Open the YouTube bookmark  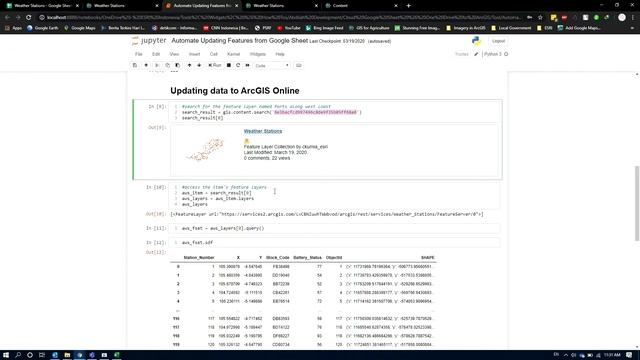pos(289,28)
